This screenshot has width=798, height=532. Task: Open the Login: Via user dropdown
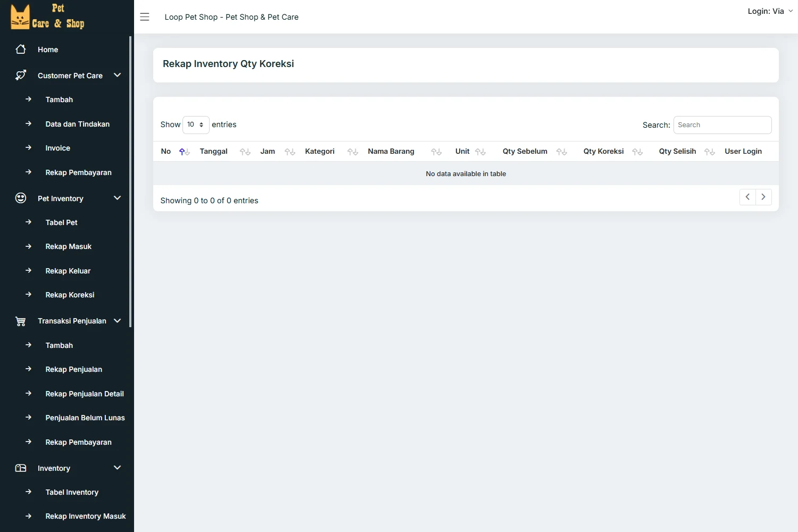pyautogui.click(x=770, y=11)
